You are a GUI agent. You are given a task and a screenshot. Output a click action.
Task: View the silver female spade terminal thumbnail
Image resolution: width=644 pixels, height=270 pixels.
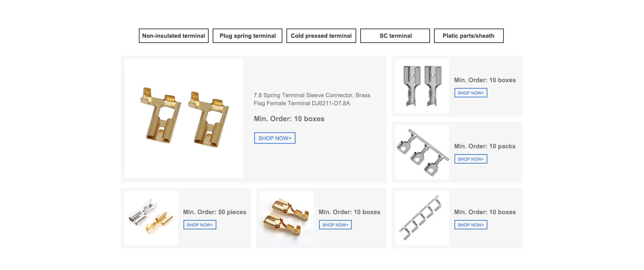tap(422, 86)
